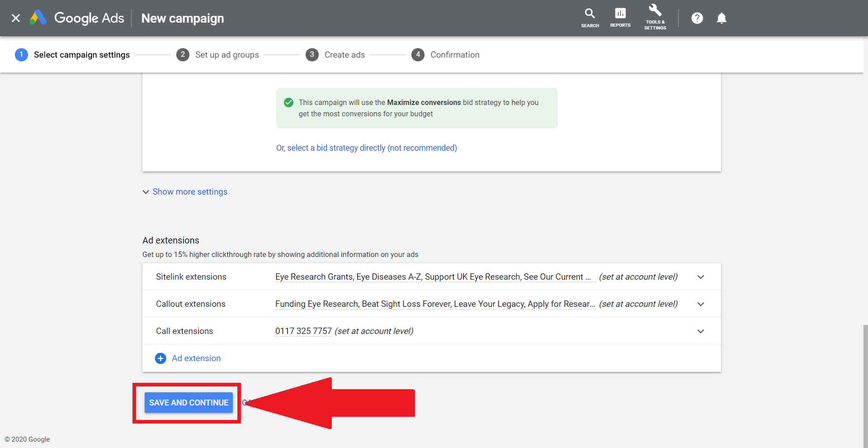The height and width of the screenshot is (448, 868).
Task: Go to step 1 Select campaign settings
Action: [72, 55]
